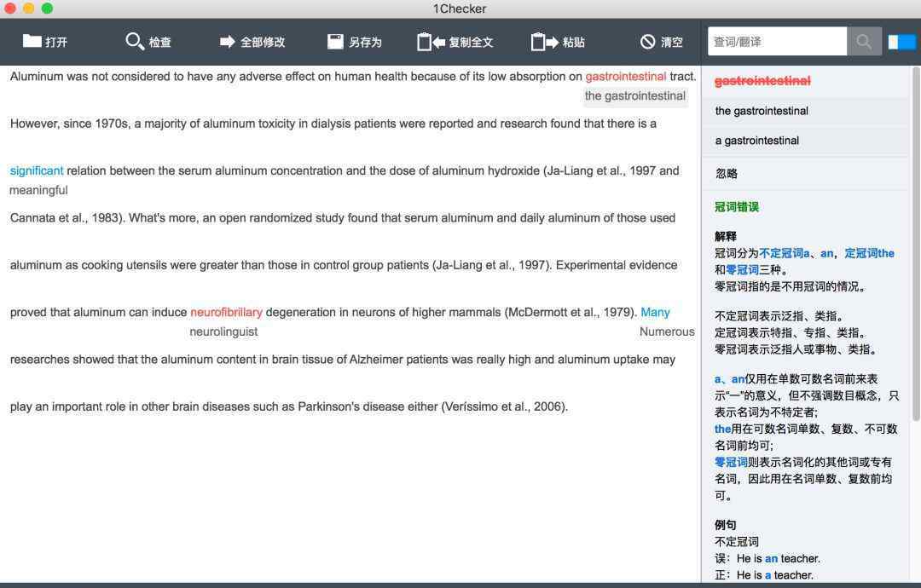Click the 检查 magnifier icon
The image size is (921, 588).
tap(135, 41)
